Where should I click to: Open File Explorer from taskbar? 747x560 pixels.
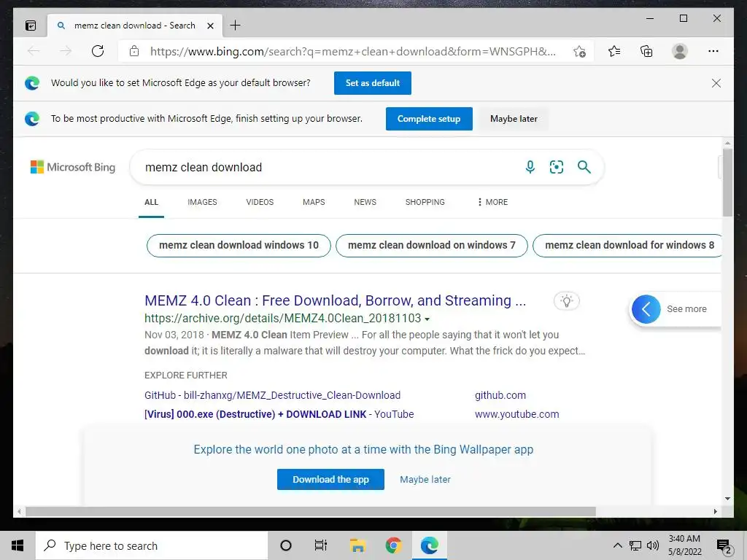pos(357,545)
